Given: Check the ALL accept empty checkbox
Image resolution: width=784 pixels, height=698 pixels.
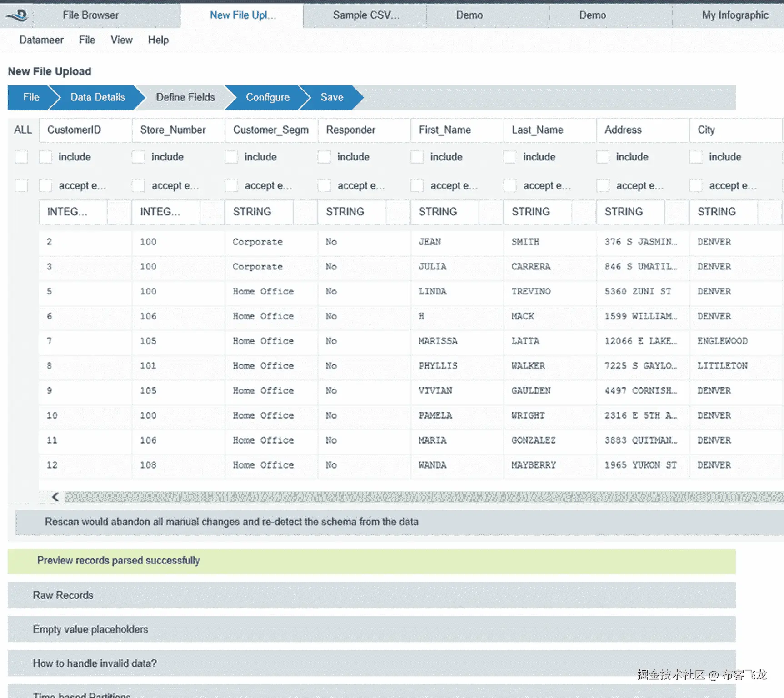Looking at the screenshot, I should pos(21,186).
